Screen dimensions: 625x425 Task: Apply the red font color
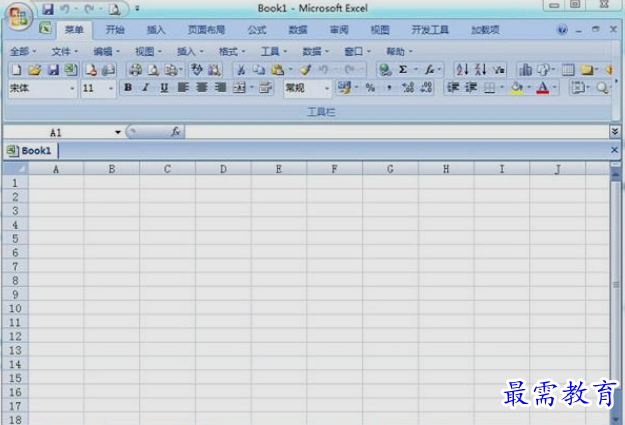point(542,88)
